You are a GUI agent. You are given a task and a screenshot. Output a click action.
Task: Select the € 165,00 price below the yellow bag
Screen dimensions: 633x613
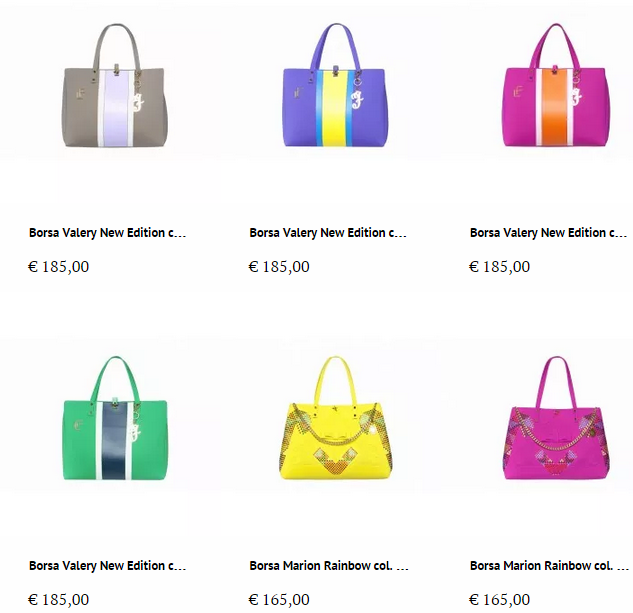click(279, 600)
